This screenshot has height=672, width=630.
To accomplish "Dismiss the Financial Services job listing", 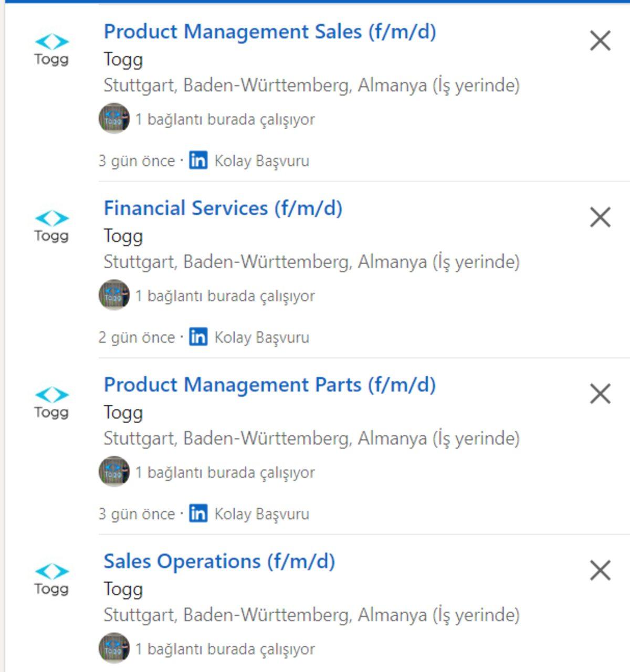I will pos(600,217).
